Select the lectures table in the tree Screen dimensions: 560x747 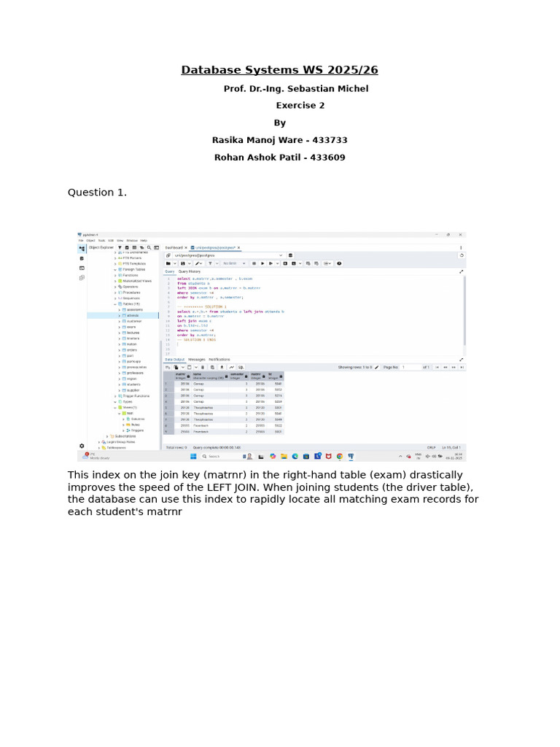click(x=133, y=333)
